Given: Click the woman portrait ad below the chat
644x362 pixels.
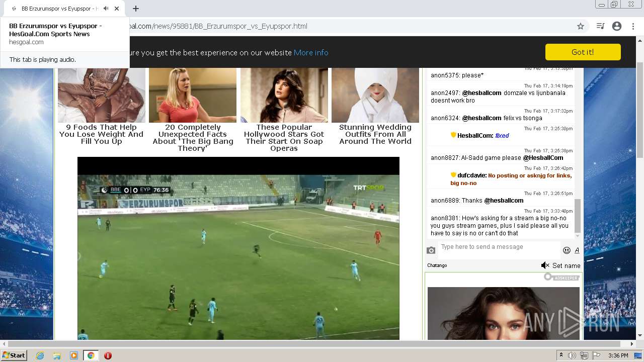Looking at the screenshot, I should (504, 314).
